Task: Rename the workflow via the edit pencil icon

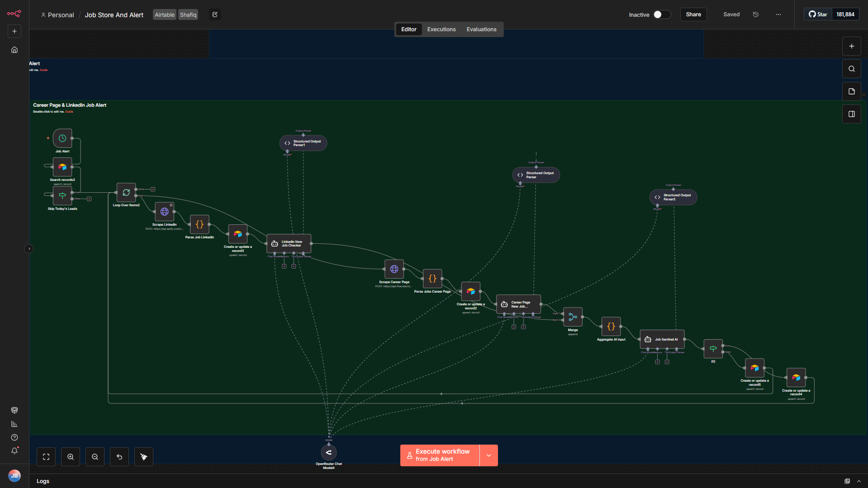Action: [x=214, y=14]
